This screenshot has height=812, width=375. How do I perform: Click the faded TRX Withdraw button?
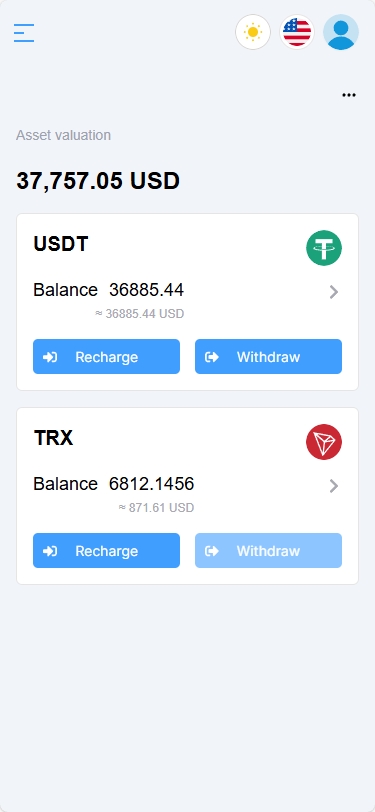268,550
